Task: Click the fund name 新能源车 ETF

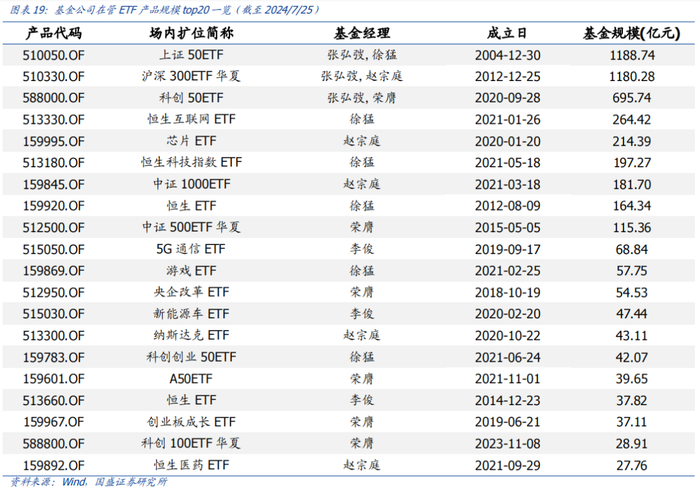Action: point(192,313)
